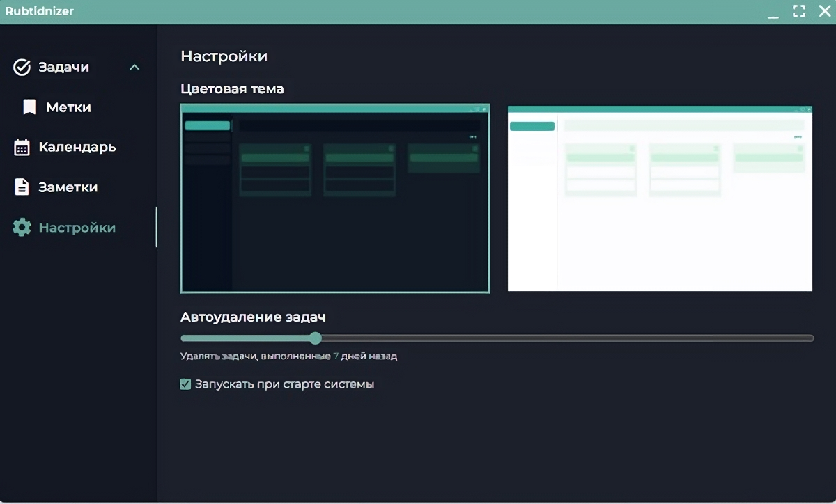Click the document icon beside Заметки

22,187
